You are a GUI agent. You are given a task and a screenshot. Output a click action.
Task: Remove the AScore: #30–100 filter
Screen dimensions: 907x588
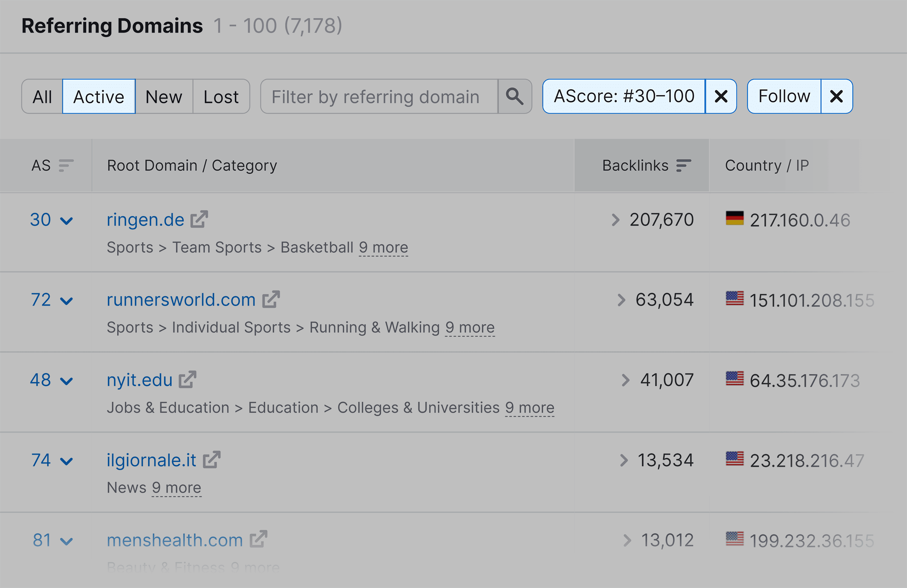[721, 96]
